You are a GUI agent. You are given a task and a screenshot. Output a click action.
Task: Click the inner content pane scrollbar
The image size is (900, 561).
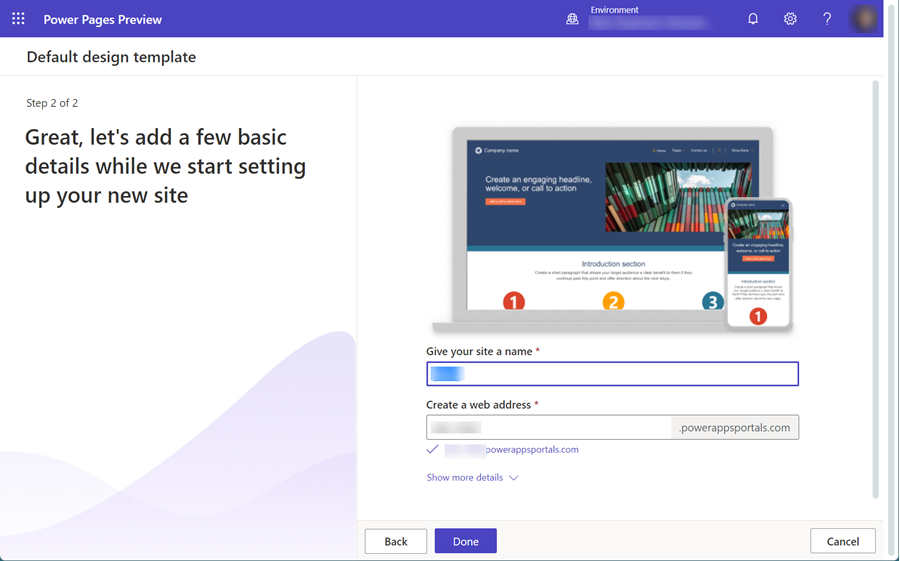[x=875, y=289]
